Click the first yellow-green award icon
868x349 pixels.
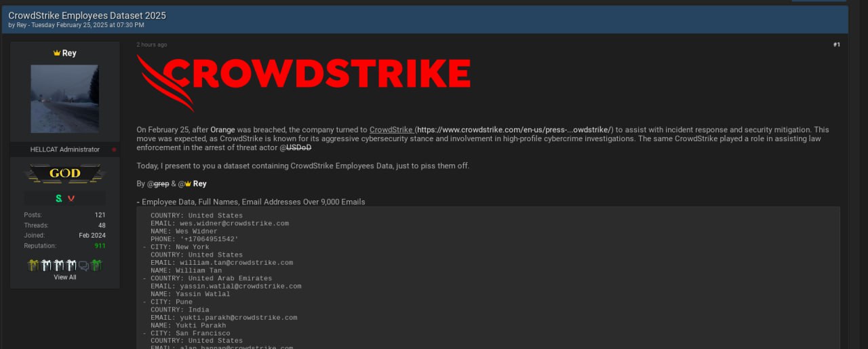33,265
